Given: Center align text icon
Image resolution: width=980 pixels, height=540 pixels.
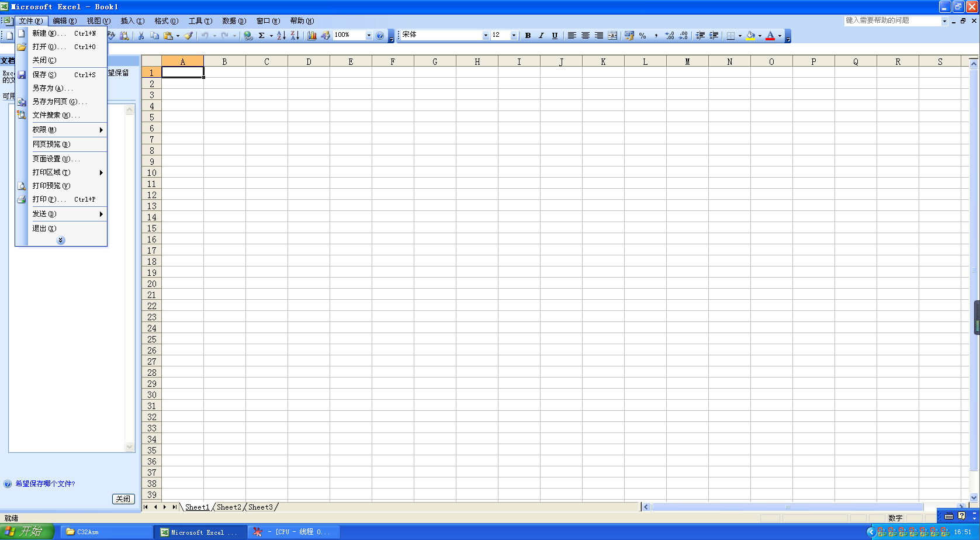Looking at the screenshot, I should [x=586, y=36].
